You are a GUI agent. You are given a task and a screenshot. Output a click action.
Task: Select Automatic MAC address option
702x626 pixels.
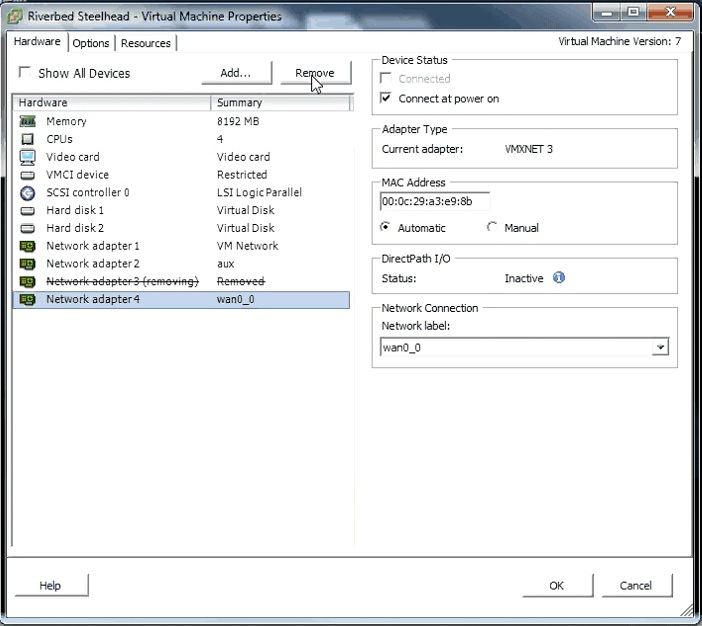[x=386, y=228]
